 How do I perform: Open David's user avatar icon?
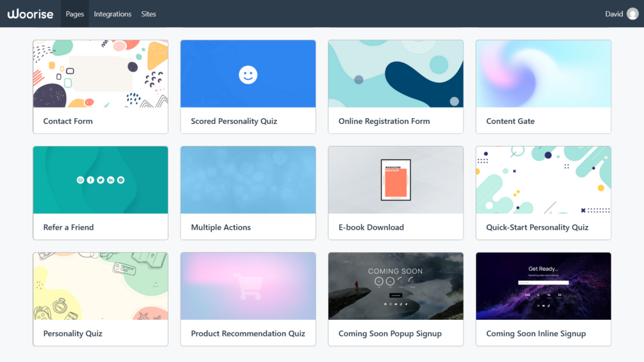632,14
